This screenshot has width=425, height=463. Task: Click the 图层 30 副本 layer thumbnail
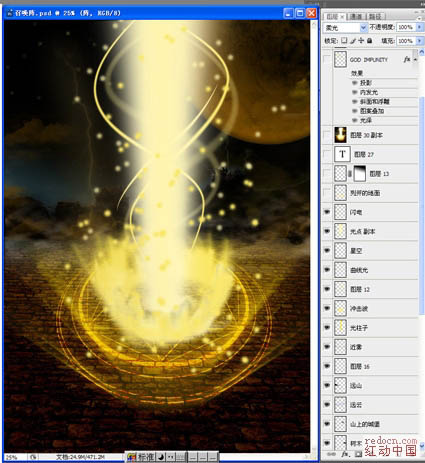pos(340,135)
